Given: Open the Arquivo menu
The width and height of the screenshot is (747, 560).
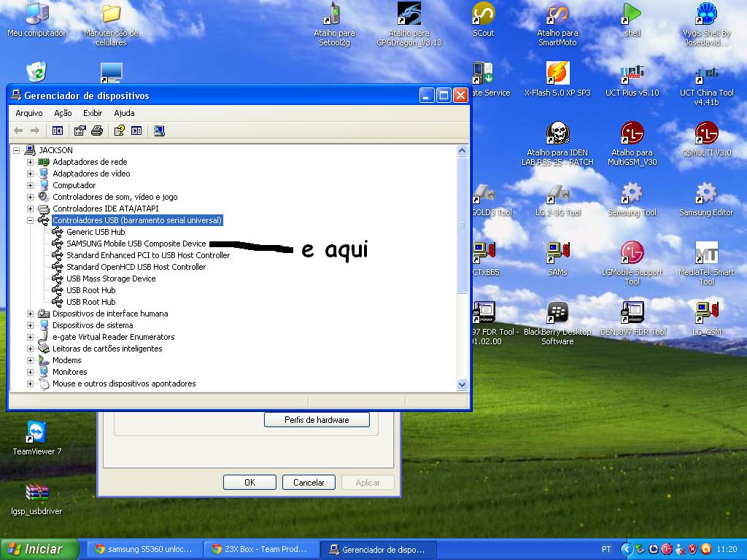Looking at the screenshot, I should pos(29,113).
